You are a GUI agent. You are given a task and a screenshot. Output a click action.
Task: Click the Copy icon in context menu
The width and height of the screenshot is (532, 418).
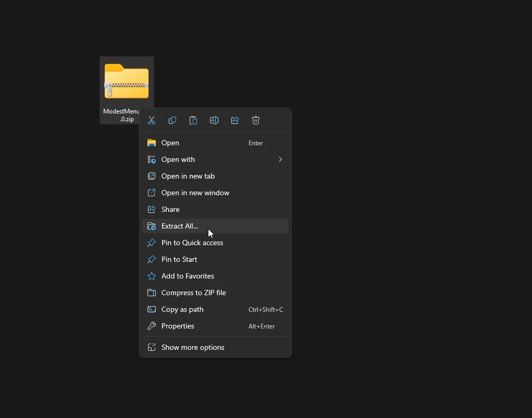point(172,120)
